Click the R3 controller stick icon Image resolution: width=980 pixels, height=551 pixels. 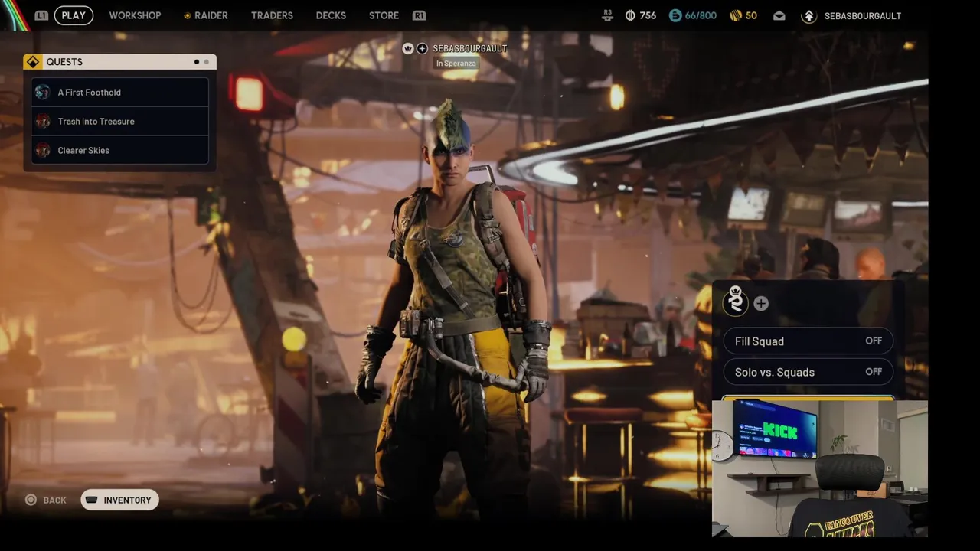(607, 15)
